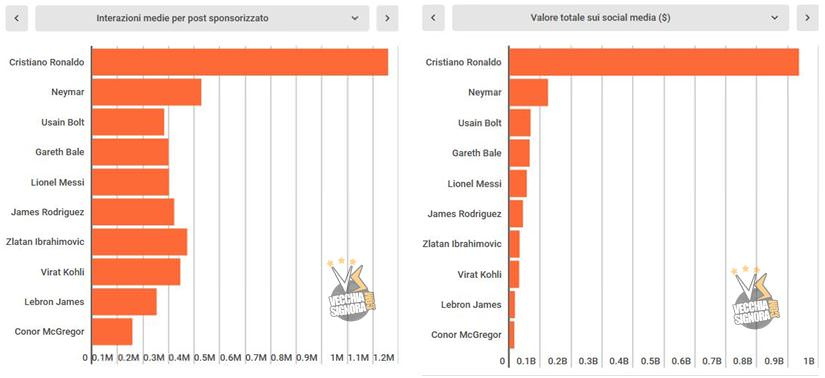
Task: Select Cristiano Ronaldo's bar in social value chart
Action: click(655, 62)
